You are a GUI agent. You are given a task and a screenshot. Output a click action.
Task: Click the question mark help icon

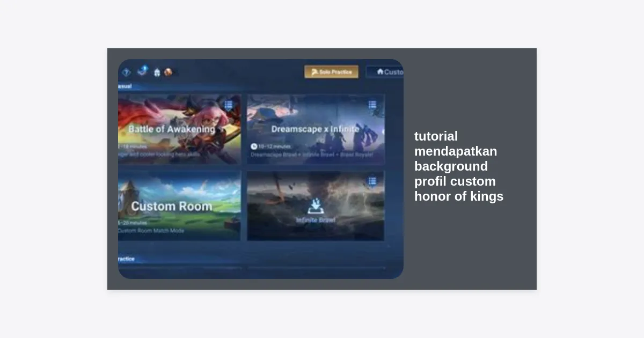(x=126, y=72)
